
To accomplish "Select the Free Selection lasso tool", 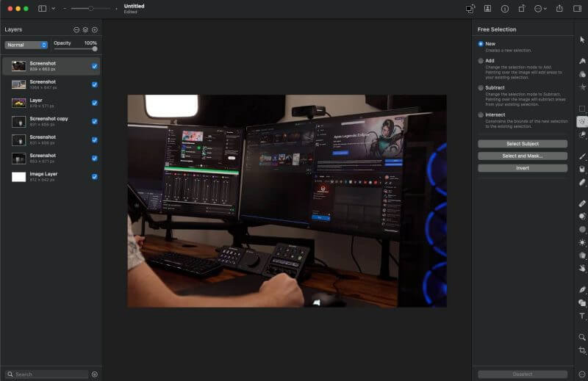I will click(x=582, y=121).
